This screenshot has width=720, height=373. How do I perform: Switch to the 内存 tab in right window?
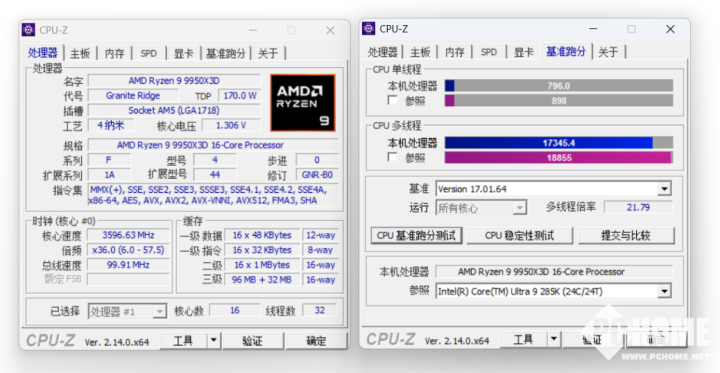455,52
